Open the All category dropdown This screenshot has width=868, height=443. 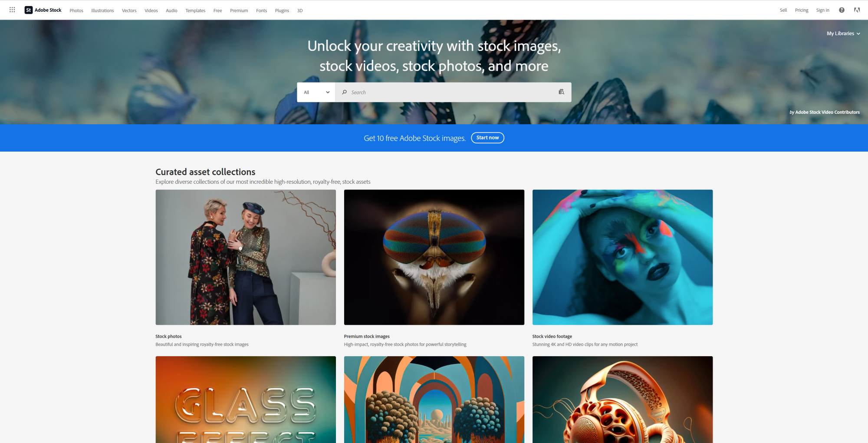[316, 92]
